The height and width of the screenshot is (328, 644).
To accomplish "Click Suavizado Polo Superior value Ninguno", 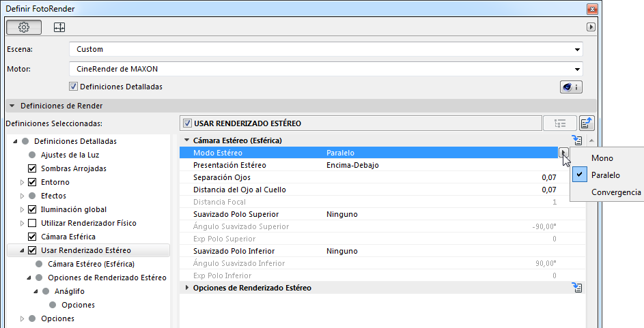I will 341,214.
